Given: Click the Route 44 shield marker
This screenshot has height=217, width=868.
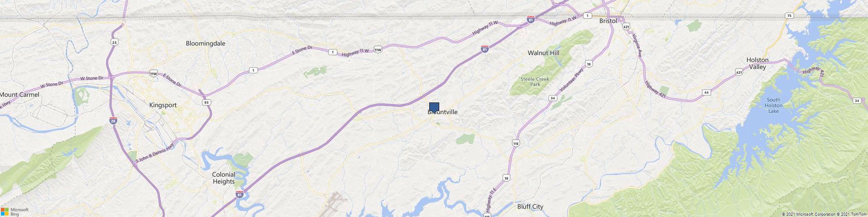Looking at the screenshot, I should (707, 92).
